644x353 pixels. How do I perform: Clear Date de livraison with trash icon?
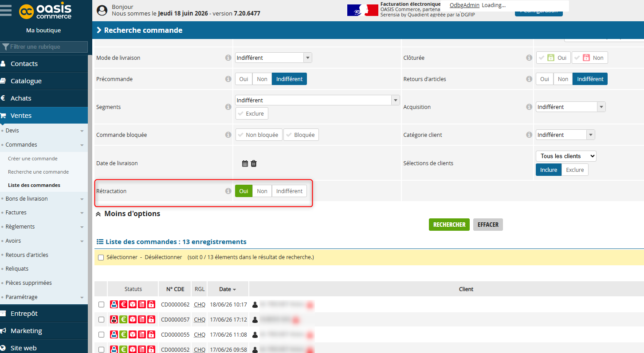click(254, 163)
